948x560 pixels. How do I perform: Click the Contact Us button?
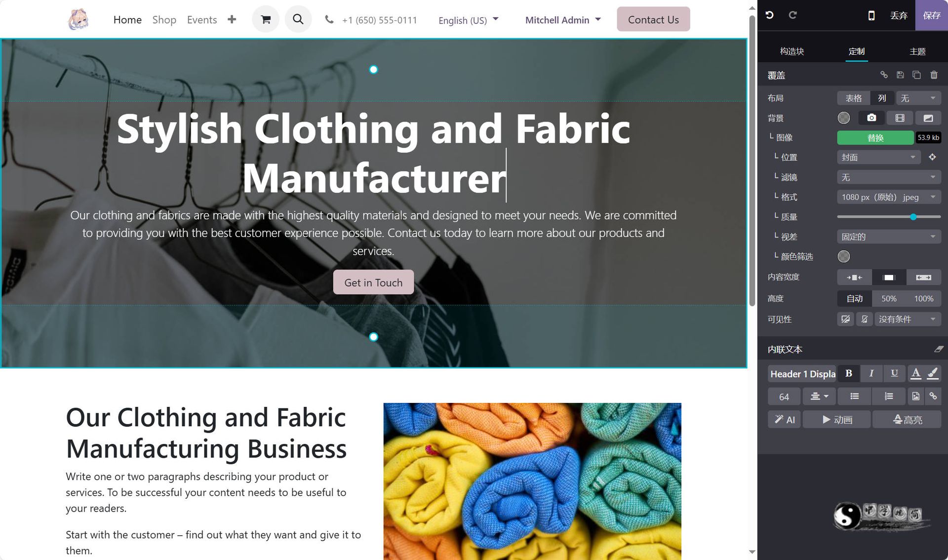(x=653, y=19)
